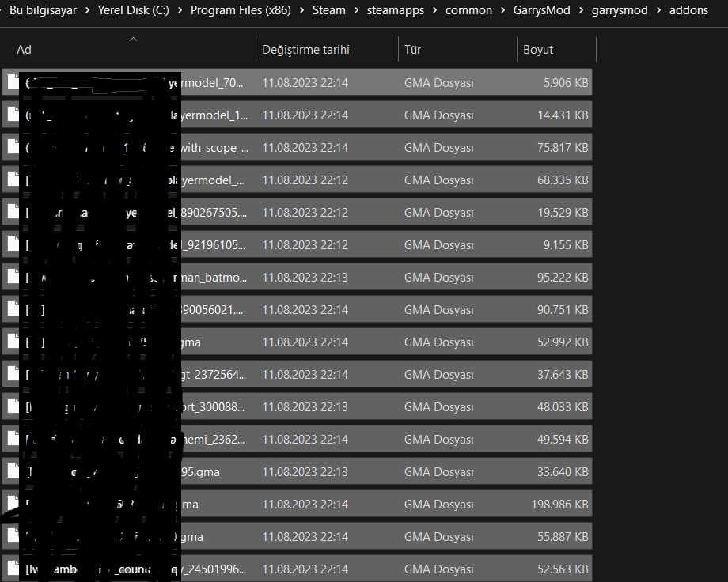
Task: Click file icon of the 55.887 KB row
Action: 13,537
